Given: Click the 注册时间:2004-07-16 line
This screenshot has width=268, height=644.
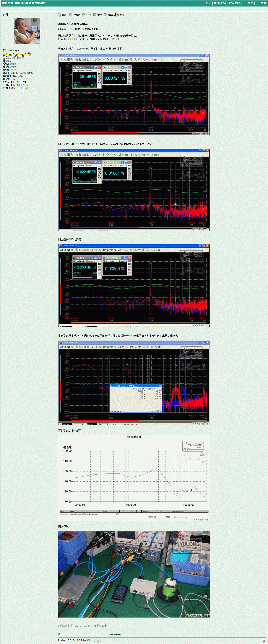Looking at the screenshot, I should coord(15,85).
